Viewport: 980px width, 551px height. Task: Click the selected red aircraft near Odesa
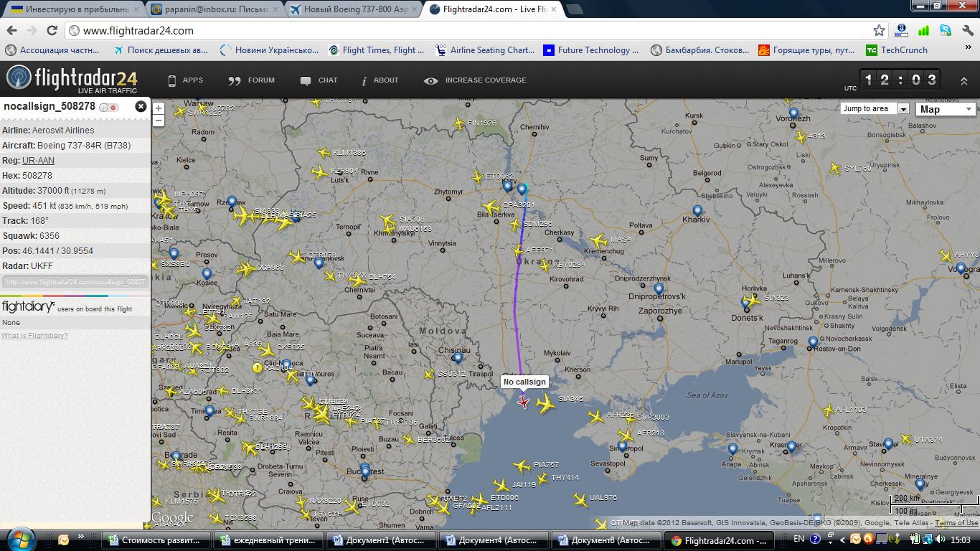click(x=524, y=402)
